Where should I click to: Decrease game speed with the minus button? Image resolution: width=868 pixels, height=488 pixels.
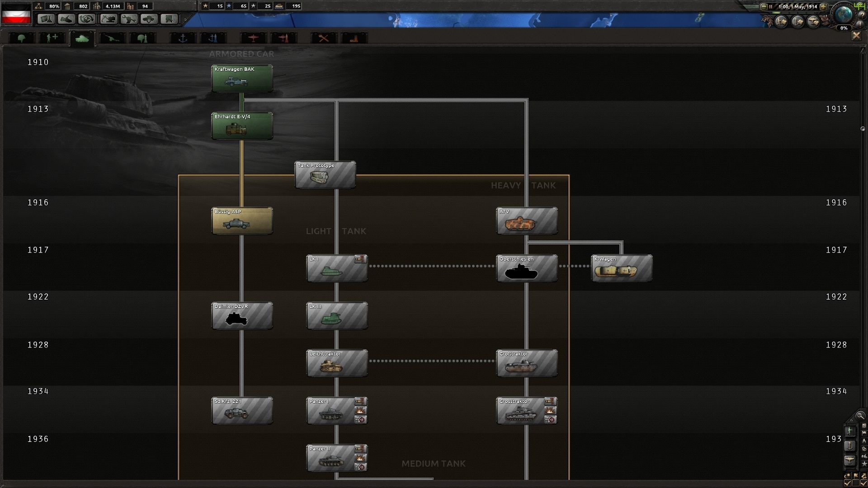point(764,6)
